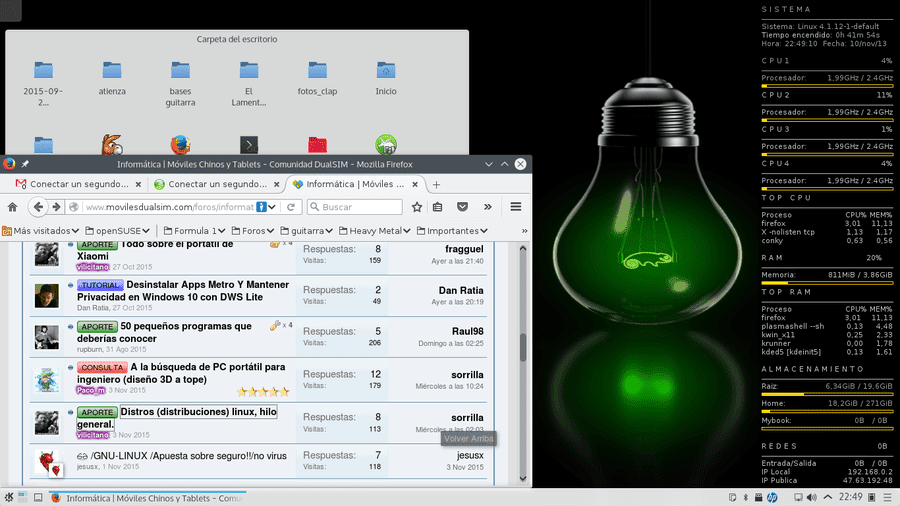
Task: Open the 'atienza' folder
Action: (x=112, y=78)
